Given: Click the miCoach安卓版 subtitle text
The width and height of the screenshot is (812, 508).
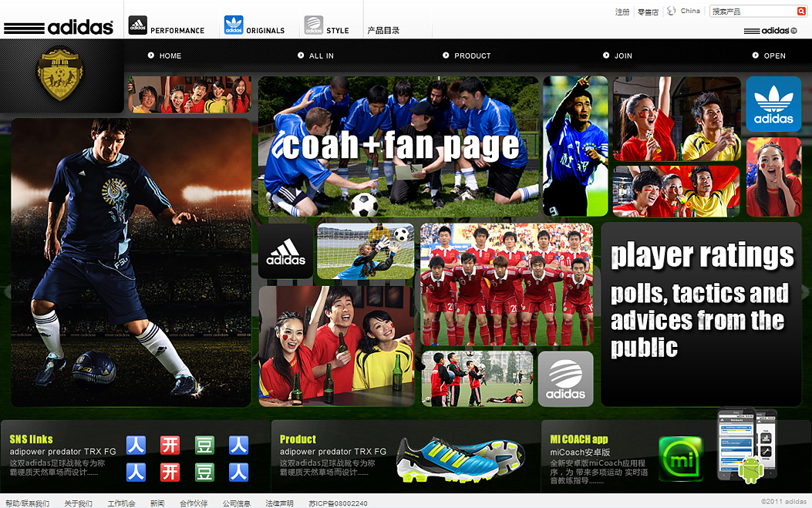Looking at the screenshot, I should (x=580, y=452).
